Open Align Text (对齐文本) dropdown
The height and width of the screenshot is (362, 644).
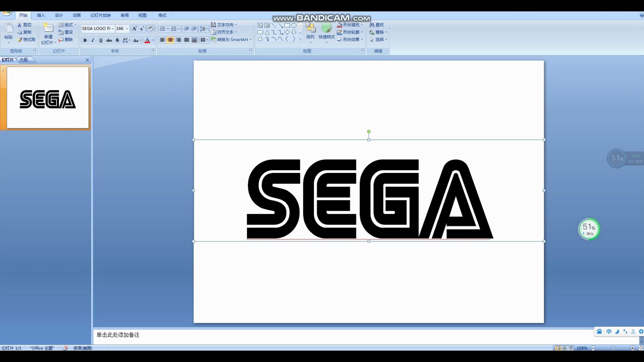(224, 32)
